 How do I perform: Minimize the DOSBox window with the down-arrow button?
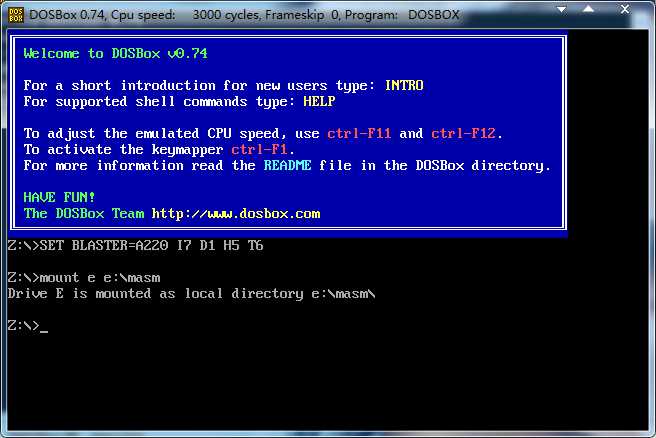pyautogui.click(x=561, y=9)
